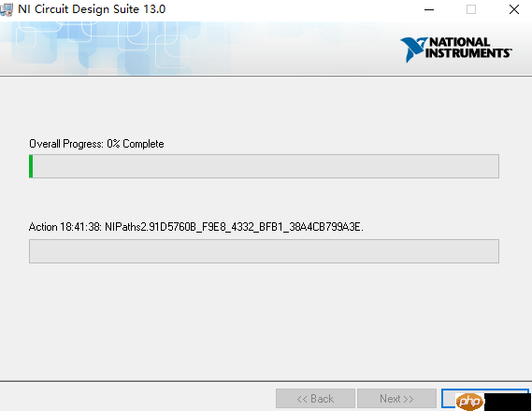Click the empty action progress bar
Viewport: 532px width, 411px height.
[264, 251]
